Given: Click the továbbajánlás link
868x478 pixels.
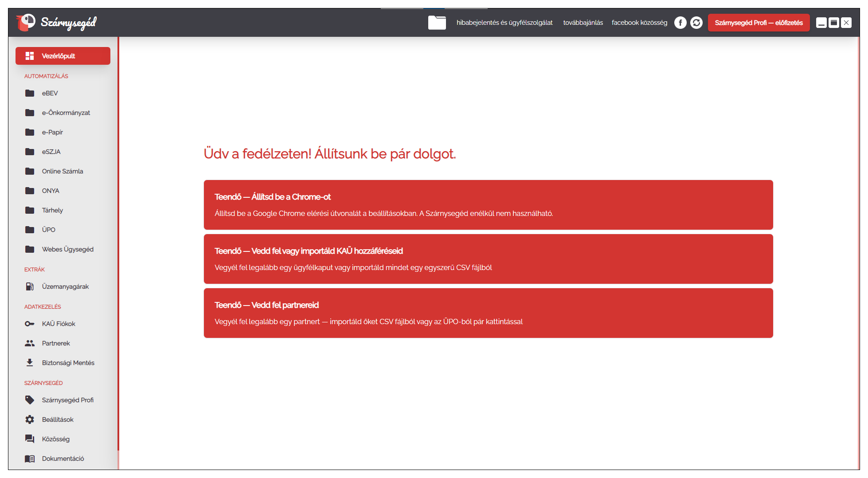Looking at the screenshot, I should point(583,23).
